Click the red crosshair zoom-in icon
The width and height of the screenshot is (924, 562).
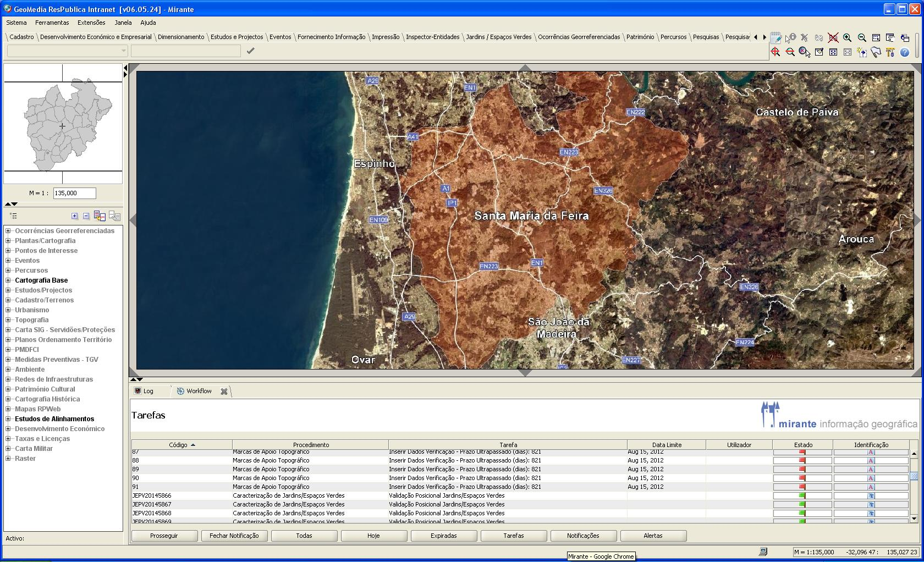(x=776, y=52)
